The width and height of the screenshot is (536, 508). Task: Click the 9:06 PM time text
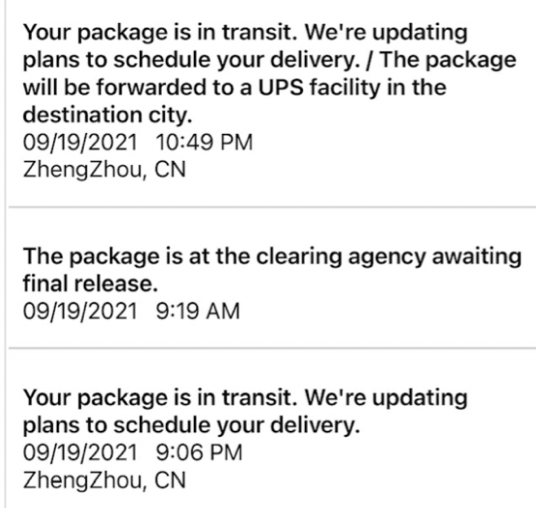point(199,452)
